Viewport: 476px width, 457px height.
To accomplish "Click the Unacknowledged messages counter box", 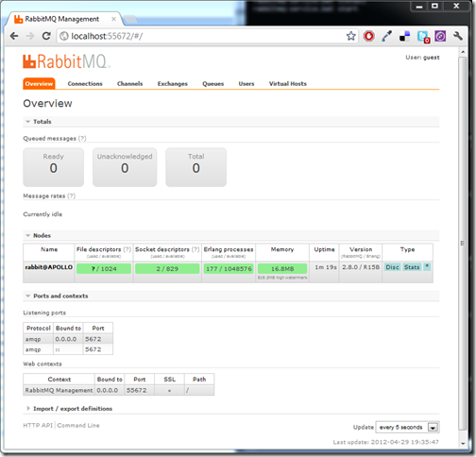I will (125, 167).
